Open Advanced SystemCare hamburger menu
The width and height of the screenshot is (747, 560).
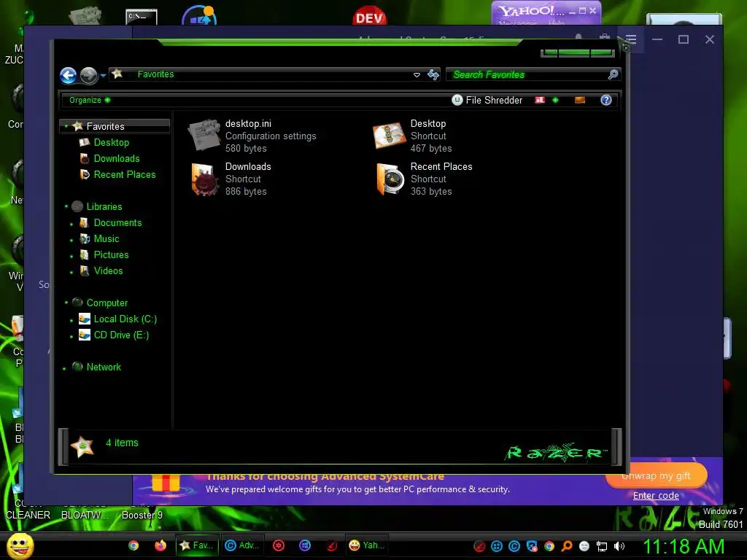(631, 39)
